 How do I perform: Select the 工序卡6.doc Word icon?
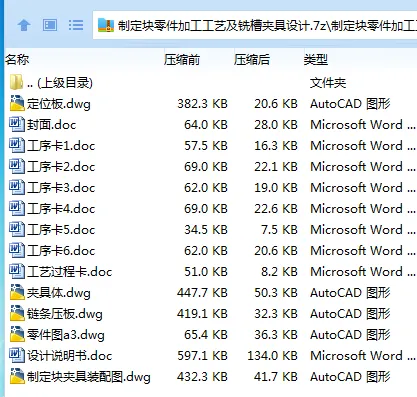(x=17, y=250)
